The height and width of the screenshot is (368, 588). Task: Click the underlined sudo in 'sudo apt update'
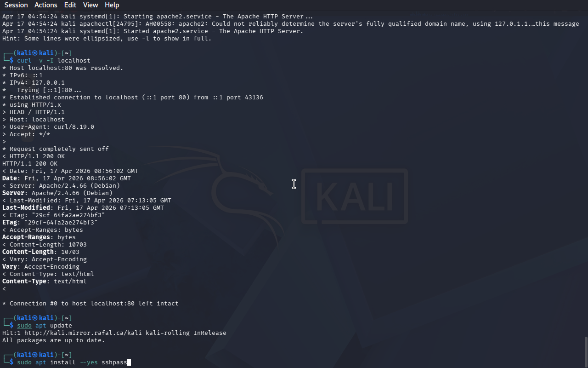click(x=24, y=325)
